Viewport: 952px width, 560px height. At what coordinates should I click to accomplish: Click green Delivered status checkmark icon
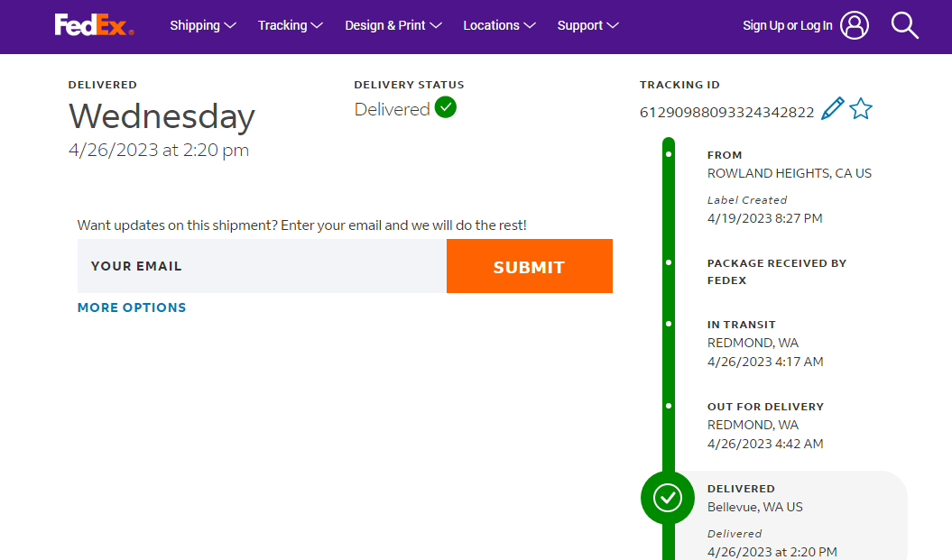pyautogui.click(x=446, y=107)
